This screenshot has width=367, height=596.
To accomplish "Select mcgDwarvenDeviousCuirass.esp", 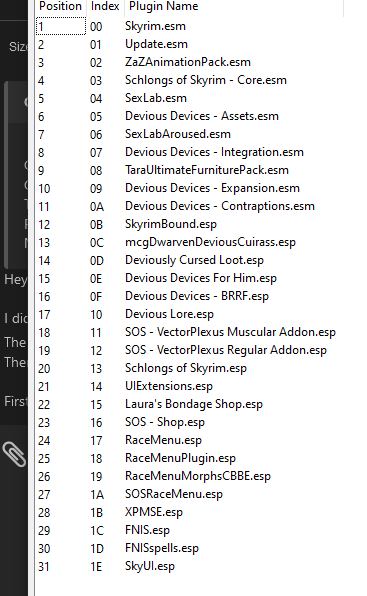I will tap(210, 242).
